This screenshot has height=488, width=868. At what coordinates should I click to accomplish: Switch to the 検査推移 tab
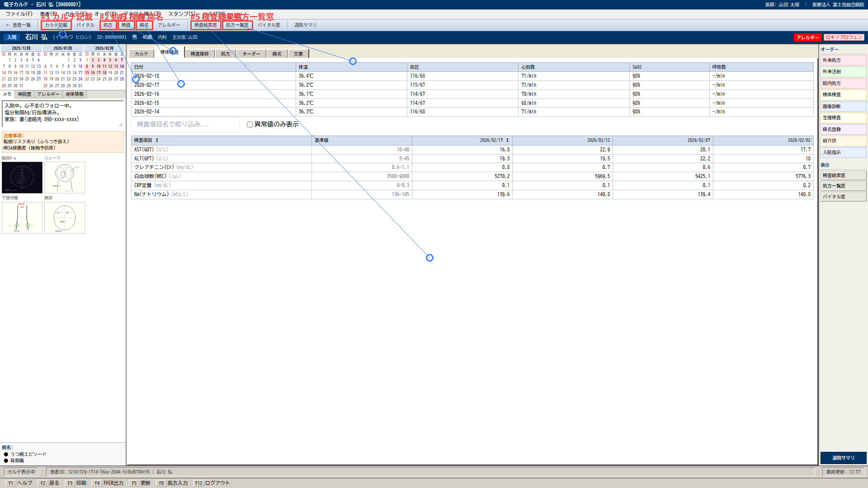point(199,54)
